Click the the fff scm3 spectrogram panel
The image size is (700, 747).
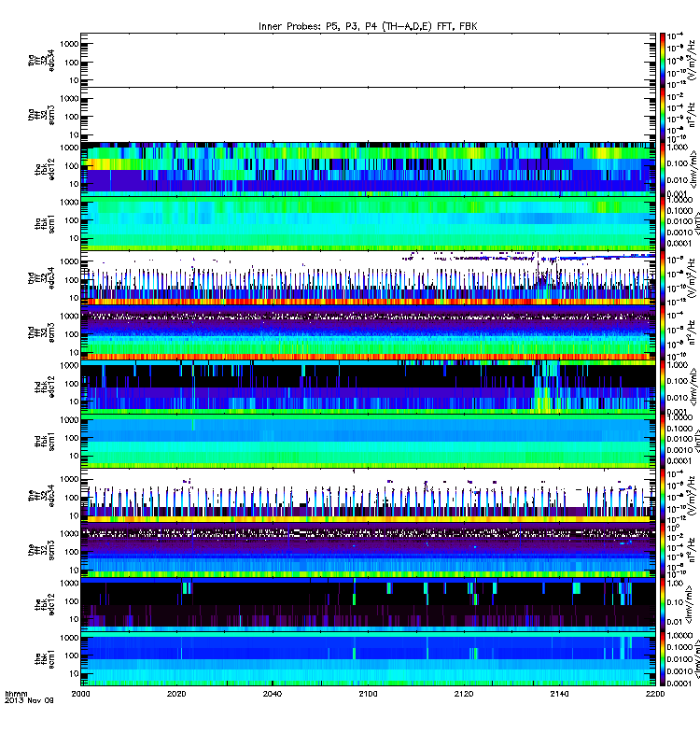point(368,550)
